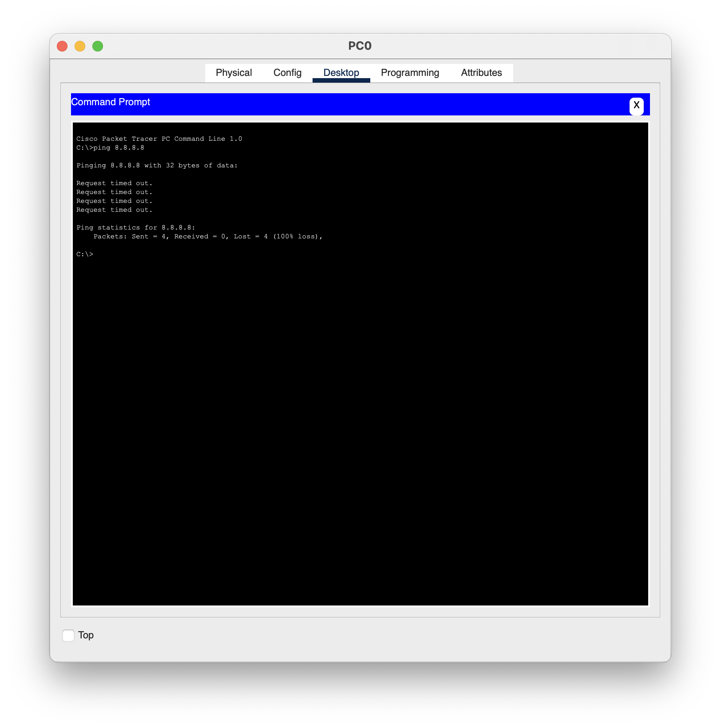Viewport: 721px width, 728px height.
Task: Minimize the PC0 window with yellow button
Action: [x=80, y=46]
